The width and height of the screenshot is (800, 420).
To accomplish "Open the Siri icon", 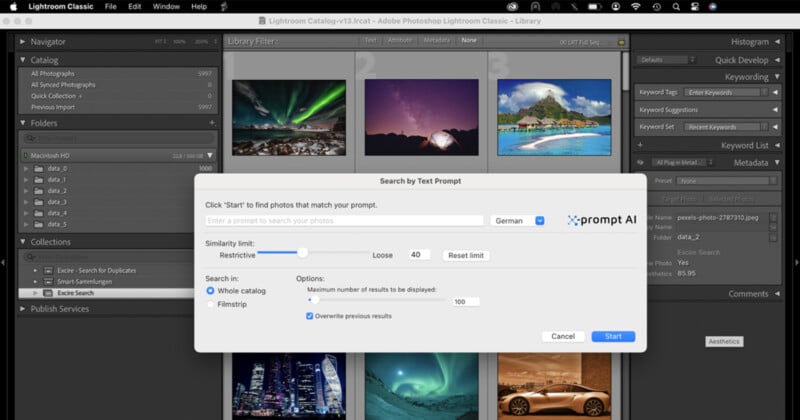I will (713, 7).
